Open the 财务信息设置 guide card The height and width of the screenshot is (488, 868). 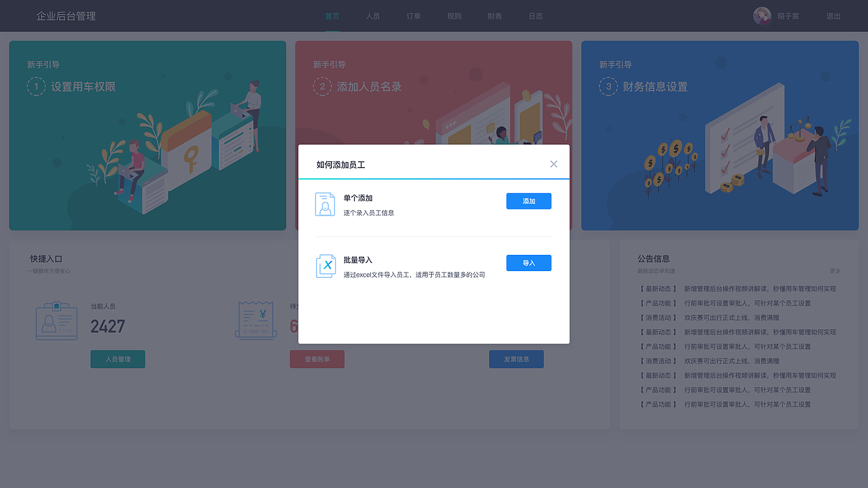pyautogui.click(x=719, y=136)
